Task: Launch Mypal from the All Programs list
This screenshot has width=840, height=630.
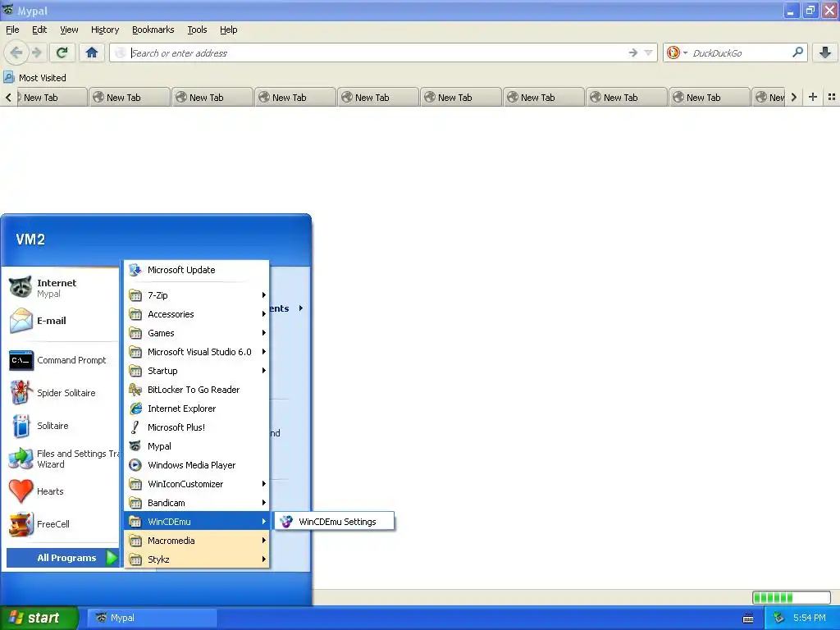Action: 197,446
